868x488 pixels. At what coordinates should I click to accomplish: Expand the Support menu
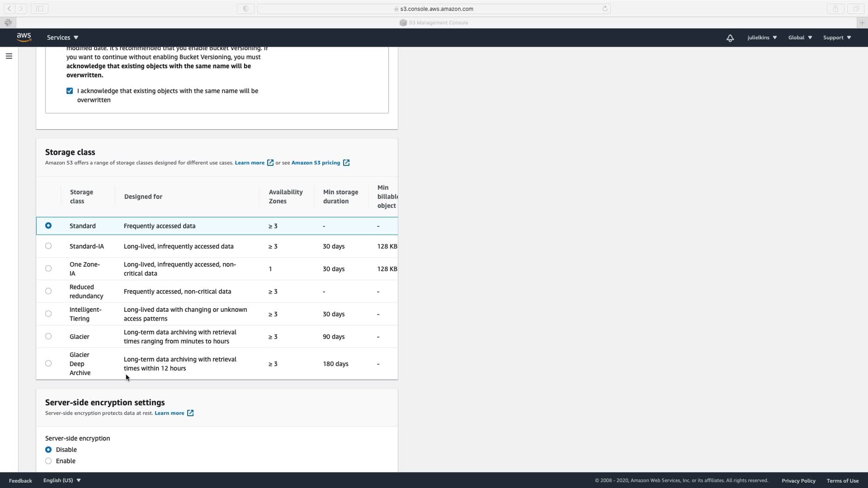click(837, 38)
